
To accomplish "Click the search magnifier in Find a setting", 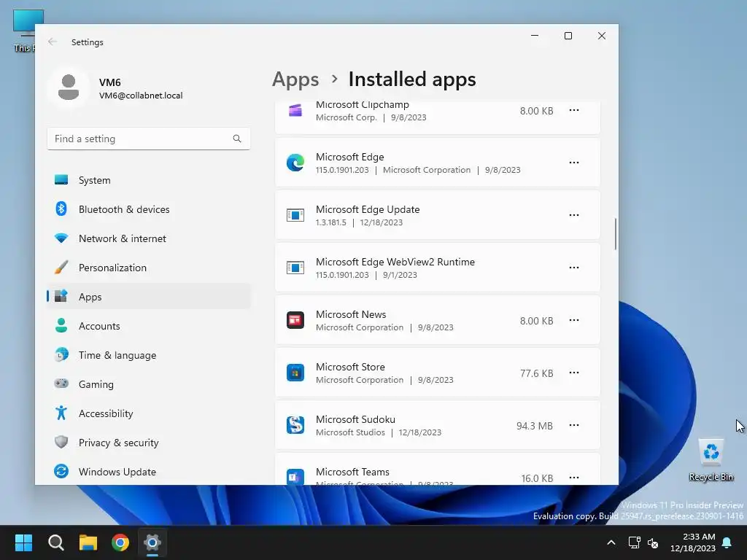I will (237, 139).
